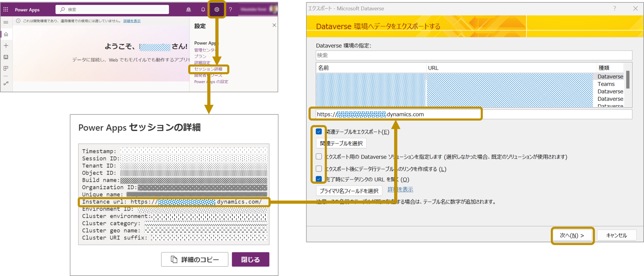Open 詳細を表示 link in export dialog
This screenshot has width=644, height=276.
coord(400,189)
